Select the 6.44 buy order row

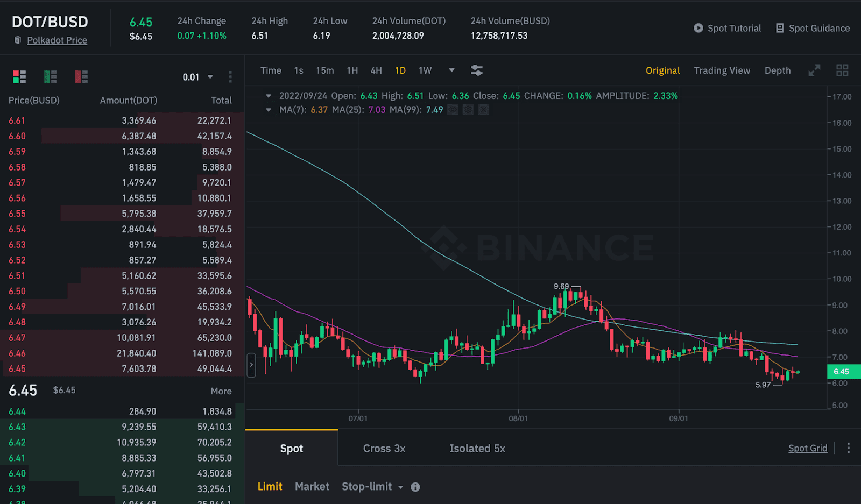coord(122,411)
